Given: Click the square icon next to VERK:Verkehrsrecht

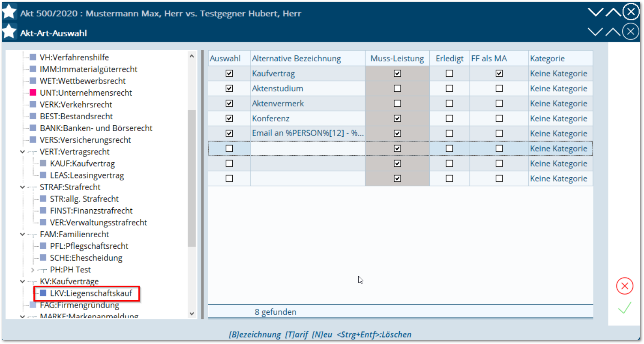Looking at the screenshot, I should 33,104.
